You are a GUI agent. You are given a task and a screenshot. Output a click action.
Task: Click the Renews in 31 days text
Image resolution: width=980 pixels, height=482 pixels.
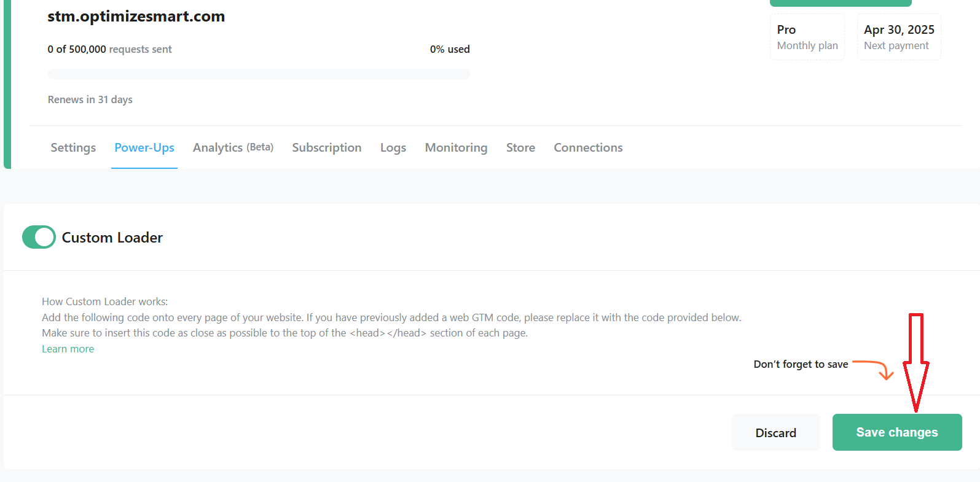click(90, 99)
